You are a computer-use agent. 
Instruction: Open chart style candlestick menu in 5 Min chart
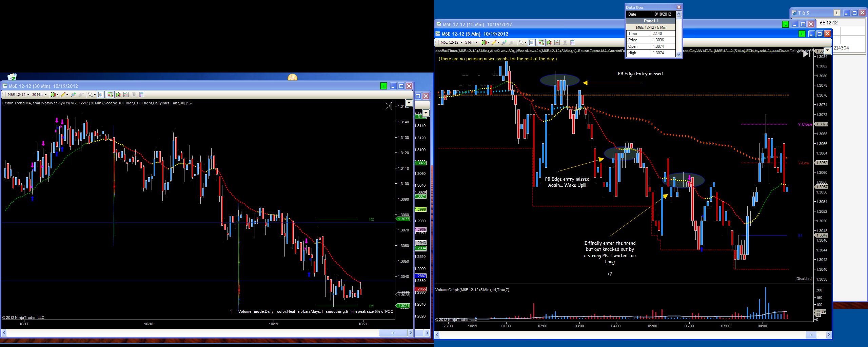[x=485, y=42]
